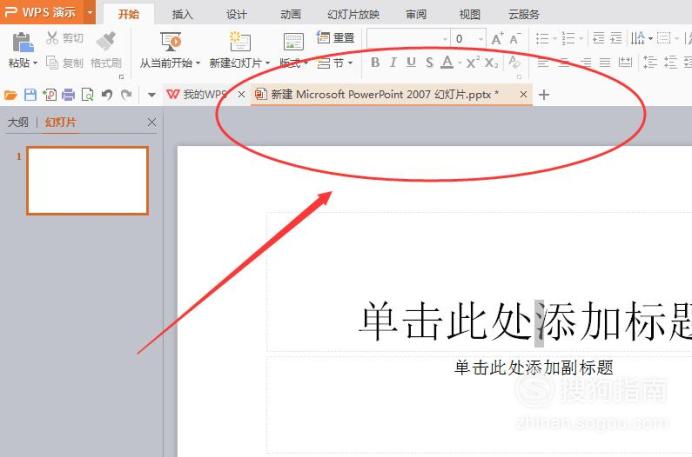
Task: Click the Paste clipboard icon
Action: pyautogui.click(x=22, y=42)
